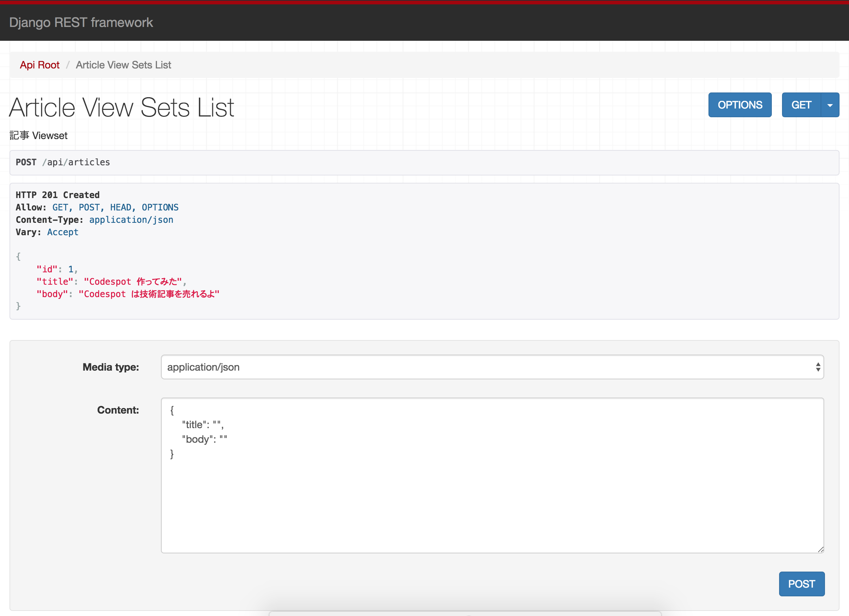This screenshot has height=616, width=849.
Task: Open the Media type select box
Action: coord(487,367)
